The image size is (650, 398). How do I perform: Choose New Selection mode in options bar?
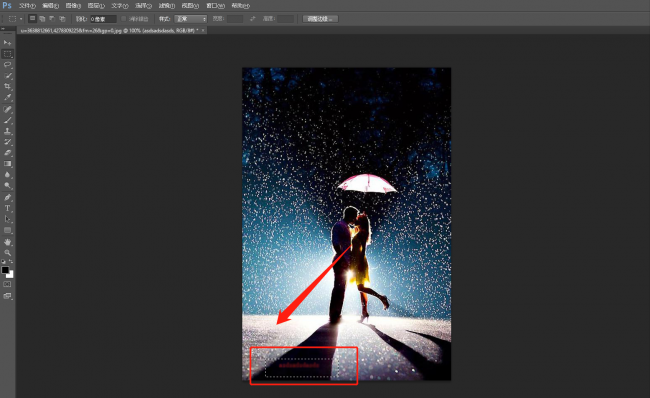tap(32, 19)
